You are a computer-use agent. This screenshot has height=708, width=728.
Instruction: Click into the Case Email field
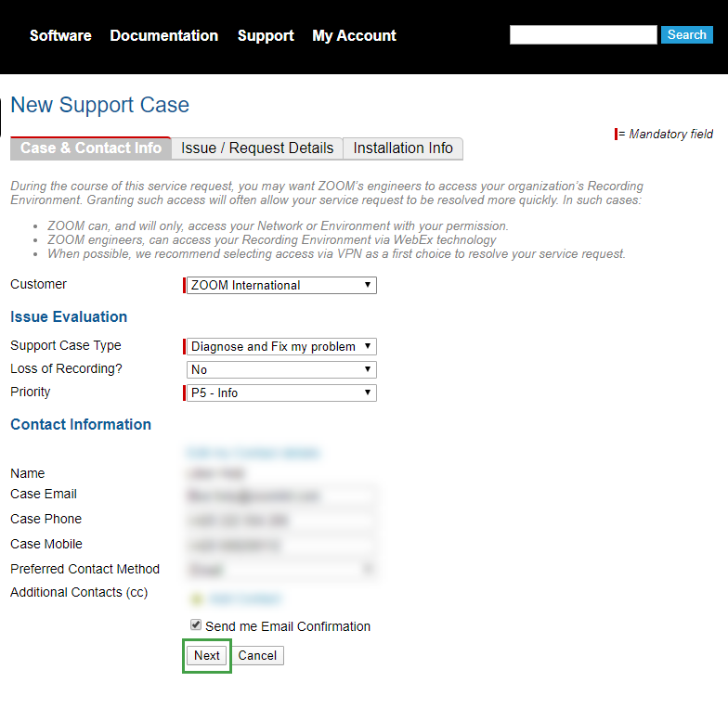281,496
